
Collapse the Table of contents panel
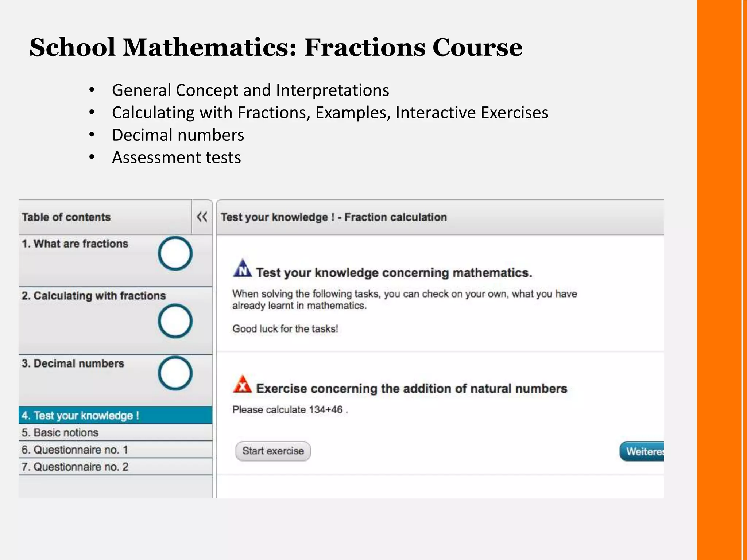pyautogui.click(x=202, y=217)
